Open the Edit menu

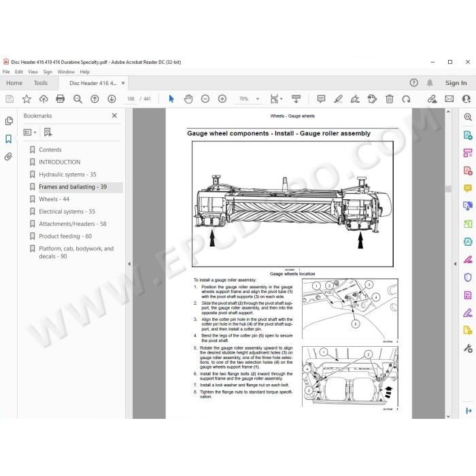[x=19, y=72]
